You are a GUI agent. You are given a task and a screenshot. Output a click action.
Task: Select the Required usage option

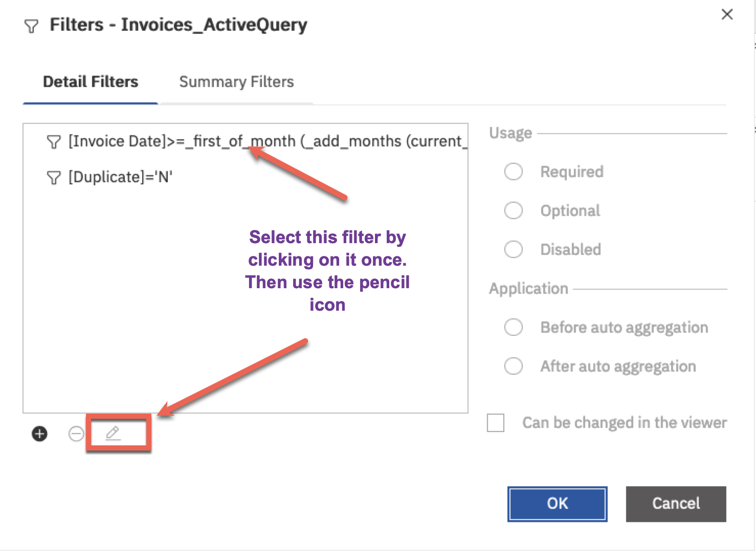(514, 171)
